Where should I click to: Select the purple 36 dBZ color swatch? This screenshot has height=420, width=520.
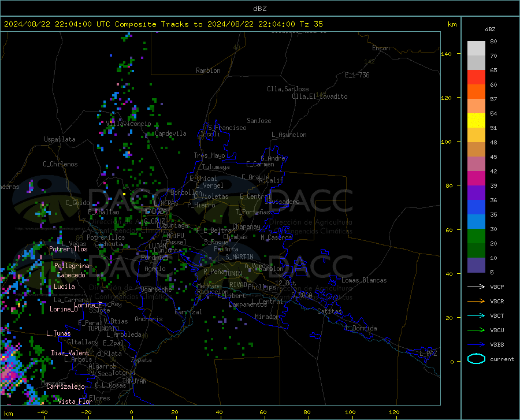coord(476,193)
